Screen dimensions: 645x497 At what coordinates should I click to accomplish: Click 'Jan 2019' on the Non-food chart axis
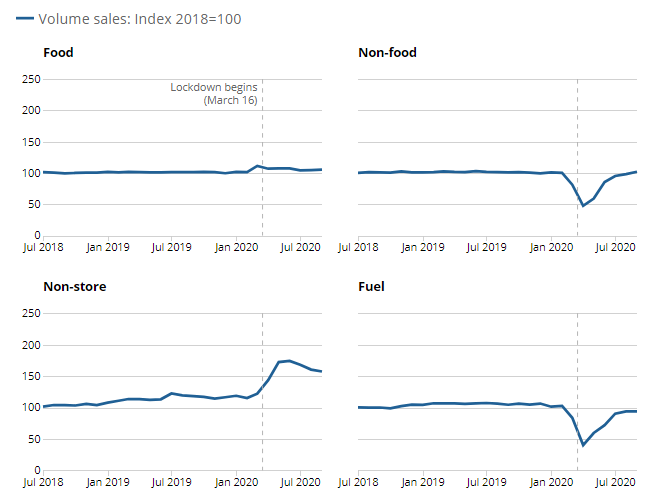(422, 246)
